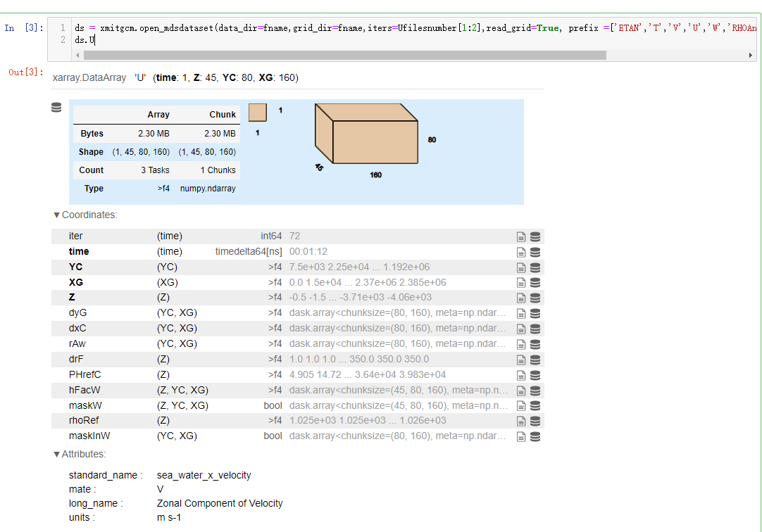This screenshot has width=762, height=532.
Task: Show data repr for Z coordinate
Action: 535,298
